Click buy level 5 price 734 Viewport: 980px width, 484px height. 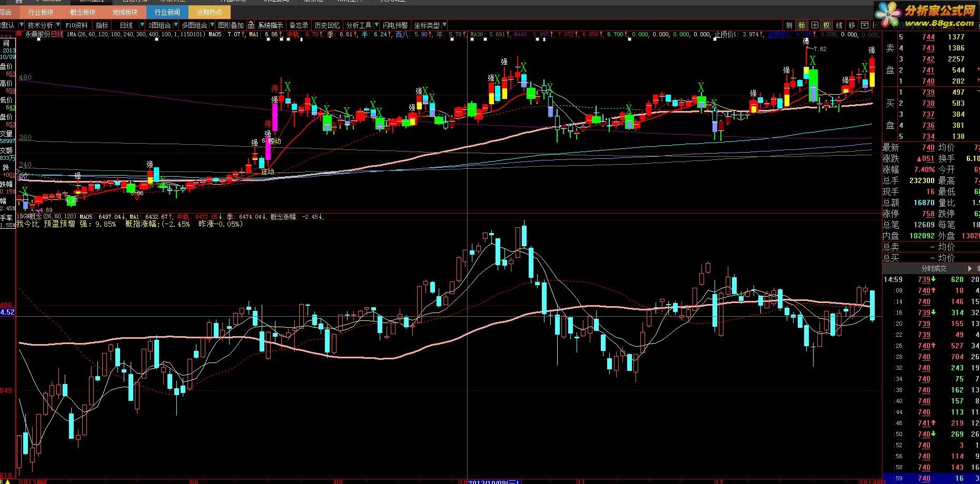coord(928,136)
